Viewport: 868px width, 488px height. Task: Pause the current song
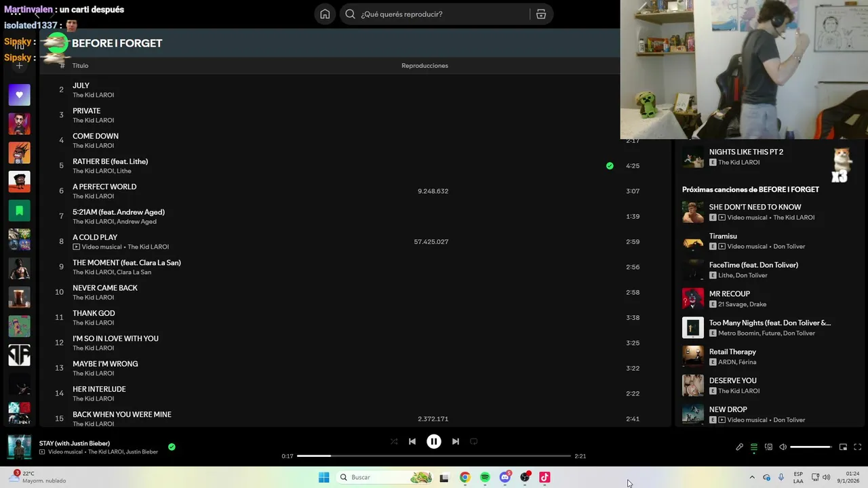click(434, 441)
